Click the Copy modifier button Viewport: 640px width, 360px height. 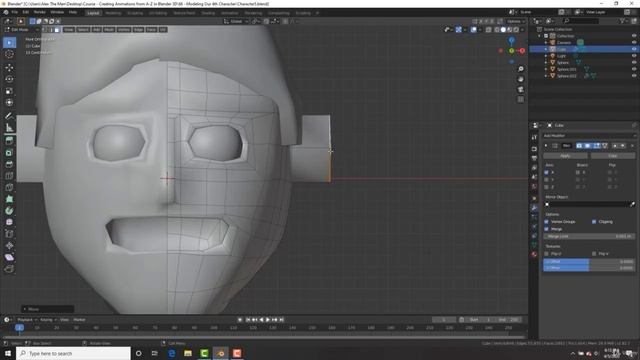pos(613,156)
